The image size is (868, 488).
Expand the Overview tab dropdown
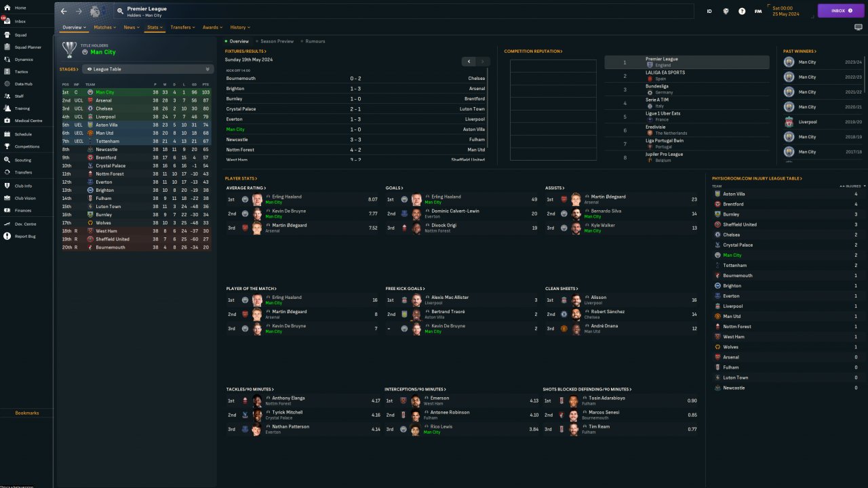[74, 28]
